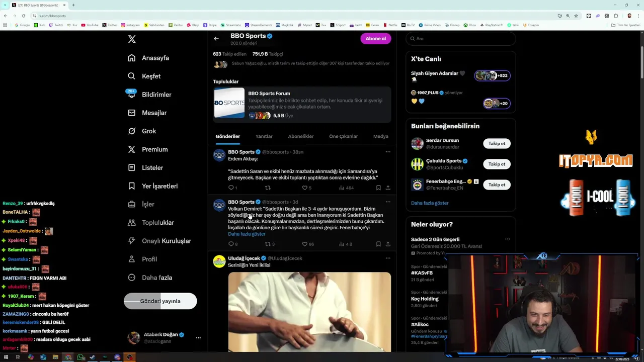Bookmark the Erdem Akbaş post
This screenshot has height=362, width=644.
(378, 188)
